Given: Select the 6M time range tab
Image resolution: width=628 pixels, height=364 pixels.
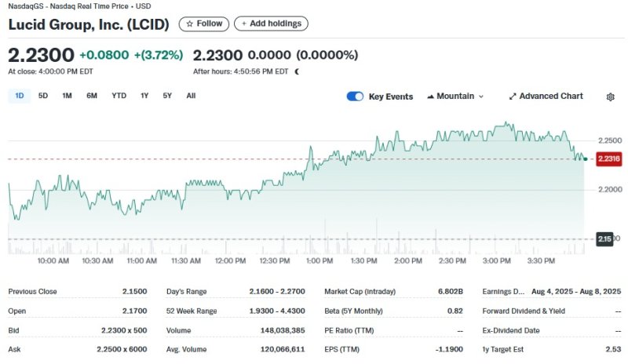Looking at the screenshot, I should 92,96.
